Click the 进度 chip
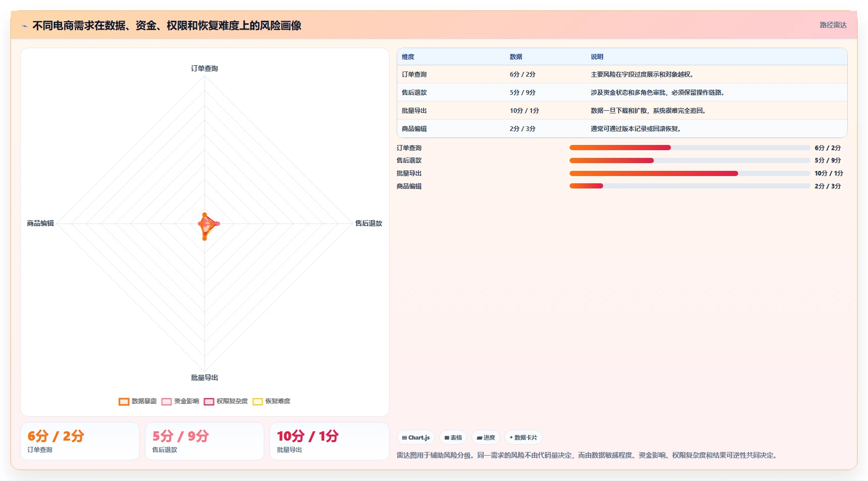This screenshot has width=868, height=481. point(486,438)
